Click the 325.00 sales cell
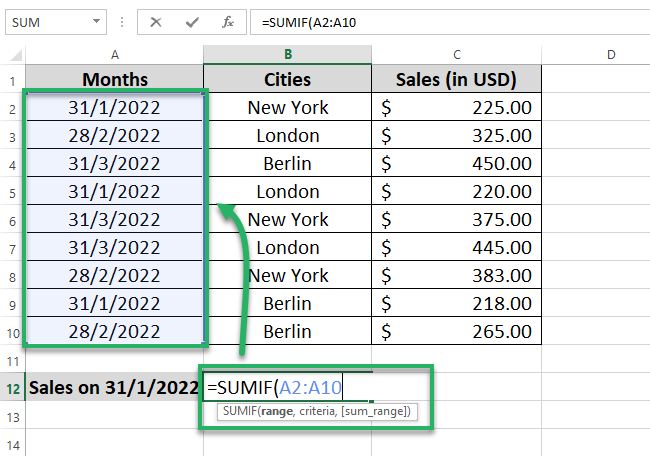Viewport: 650px width, 456px height. click(x=456, y=135)
